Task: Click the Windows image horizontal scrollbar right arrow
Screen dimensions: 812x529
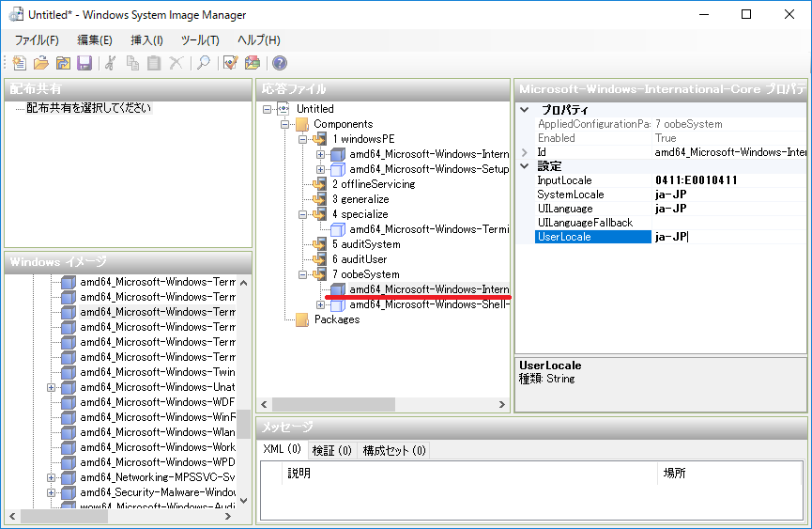Action: click(x=228, y=516)
